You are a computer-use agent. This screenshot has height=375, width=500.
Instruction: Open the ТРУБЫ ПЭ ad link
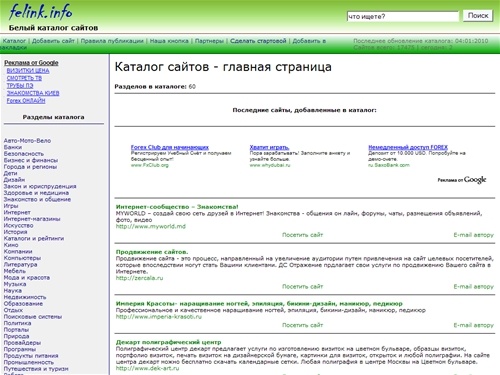pos(20,86)
